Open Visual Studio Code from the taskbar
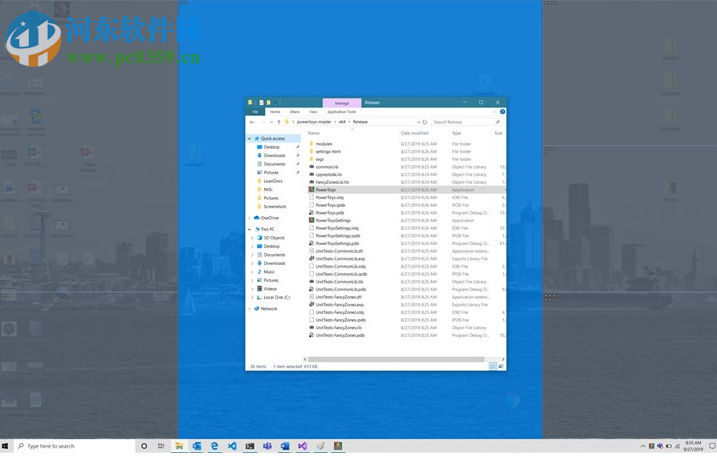Viewport: 717px width, 456px height. 232,446
